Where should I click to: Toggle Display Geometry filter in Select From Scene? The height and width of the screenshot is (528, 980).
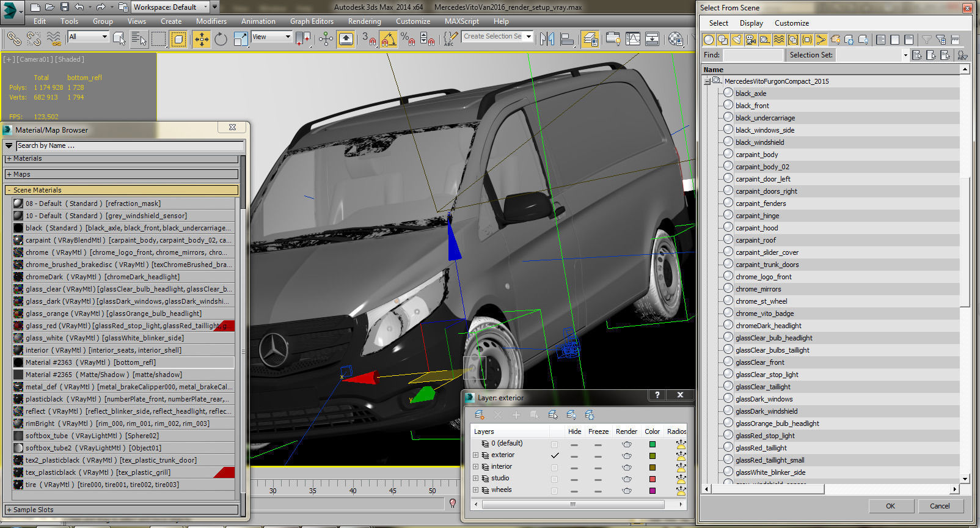(x=709, y=40)
